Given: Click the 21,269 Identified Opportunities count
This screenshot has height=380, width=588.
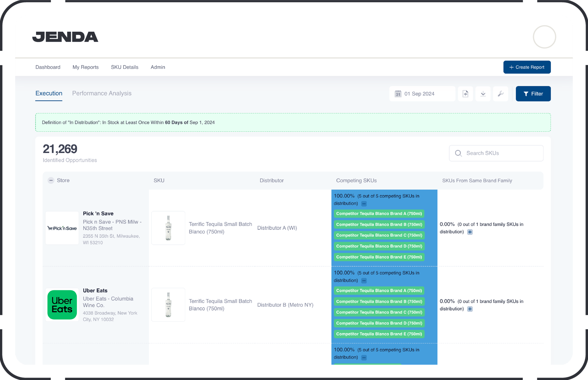Looking at the screenshot, I should click(x=60, y=149).
